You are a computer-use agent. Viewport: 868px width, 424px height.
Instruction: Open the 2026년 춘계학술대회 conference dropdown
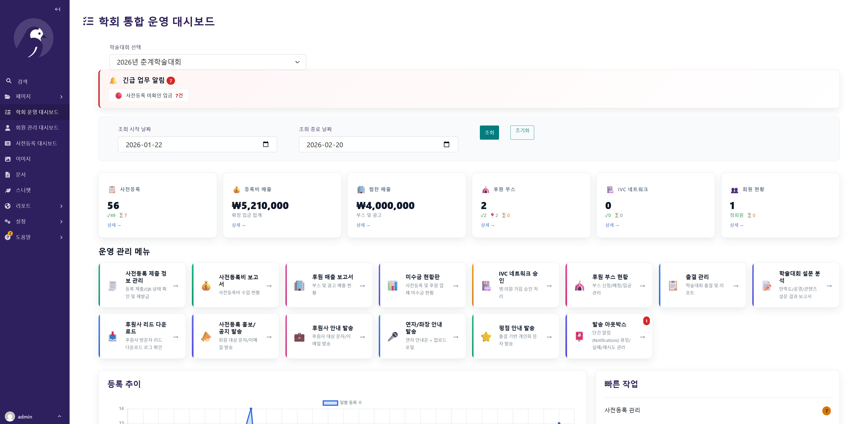207,62
